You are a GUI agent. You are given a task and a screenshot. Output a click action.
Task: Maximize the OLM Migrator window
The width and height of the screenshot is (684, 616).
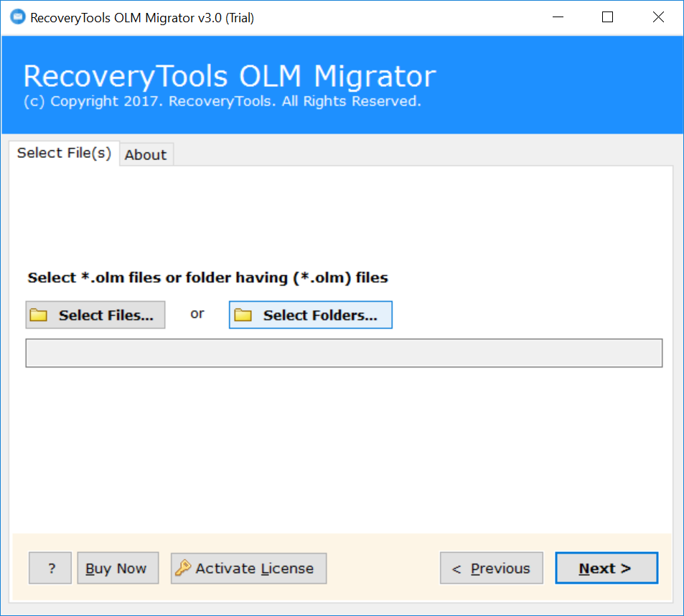point(607,17)
